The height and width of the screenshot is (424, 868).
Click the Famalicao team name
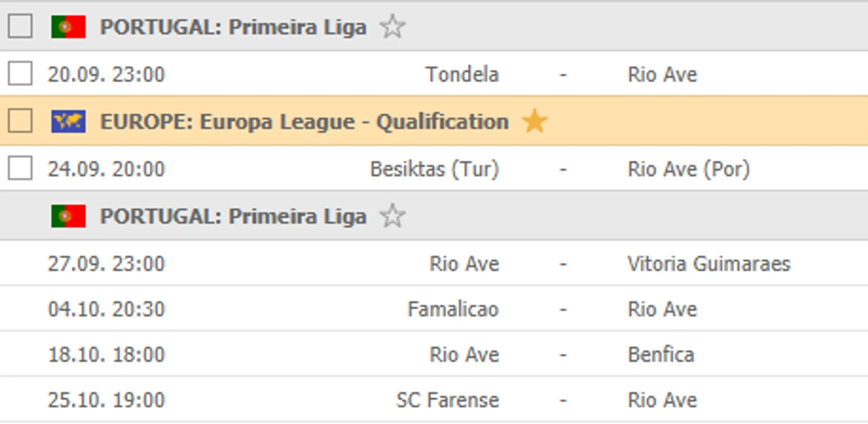(453, 309)
